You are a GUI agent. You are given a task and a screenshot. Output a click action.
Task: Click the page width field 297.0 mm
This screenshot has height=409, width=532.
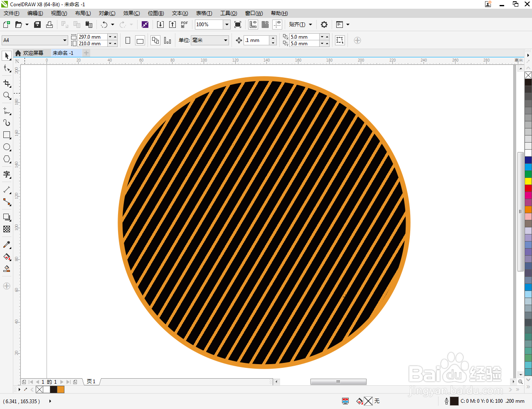click(92, 37)
